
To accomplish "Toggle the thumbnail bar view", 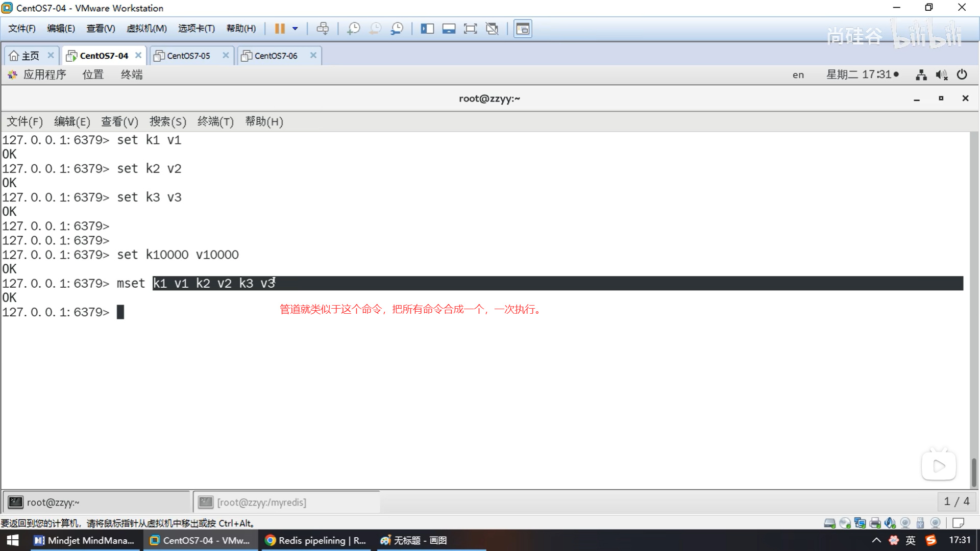I will [449, 29].
